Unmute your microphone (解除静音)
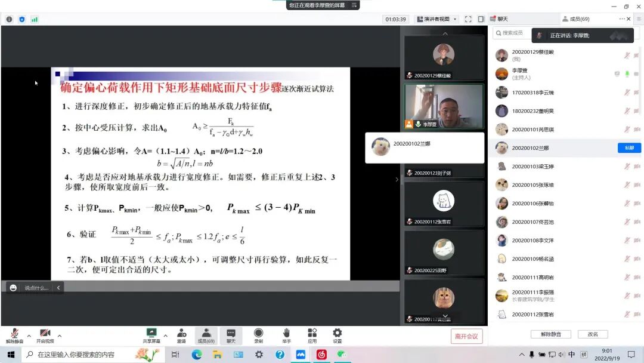 pos(14,334)
